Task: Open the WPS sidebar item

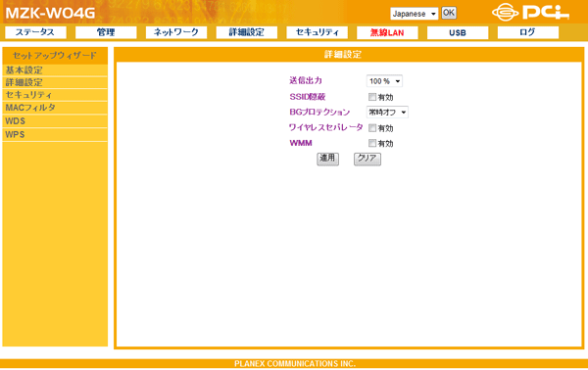Action: (55, 134)
